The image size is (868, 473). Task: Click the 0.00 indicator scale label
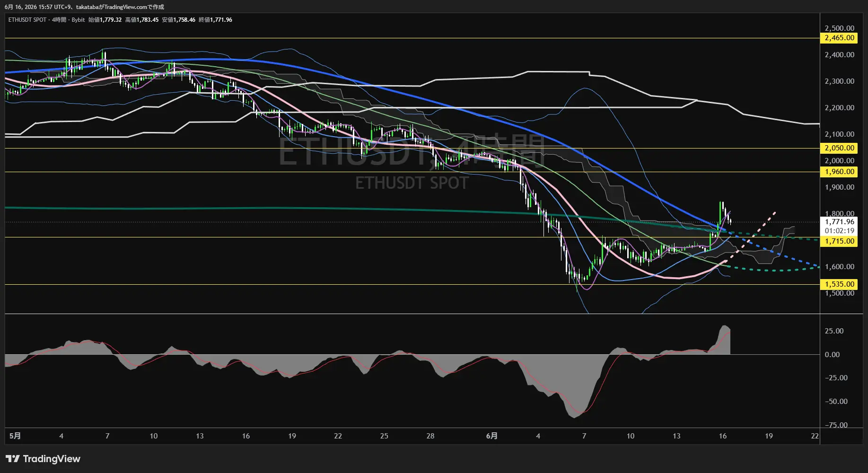832,355
